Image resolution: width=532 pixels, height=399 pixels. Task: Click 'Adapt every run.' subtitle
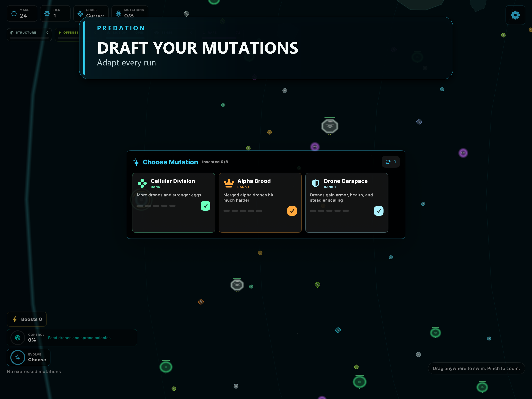[x=127, y=63]
